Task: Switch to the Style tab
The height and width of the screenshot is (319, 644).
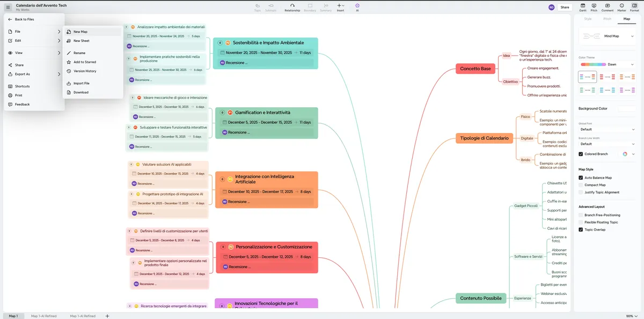Action: (588, 19)
